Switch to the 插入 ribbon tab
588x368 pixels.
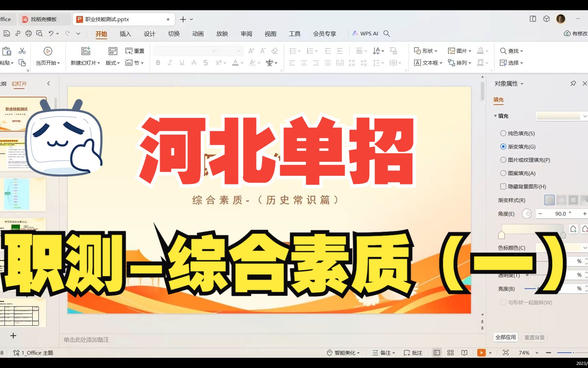(x=125, y=34)
